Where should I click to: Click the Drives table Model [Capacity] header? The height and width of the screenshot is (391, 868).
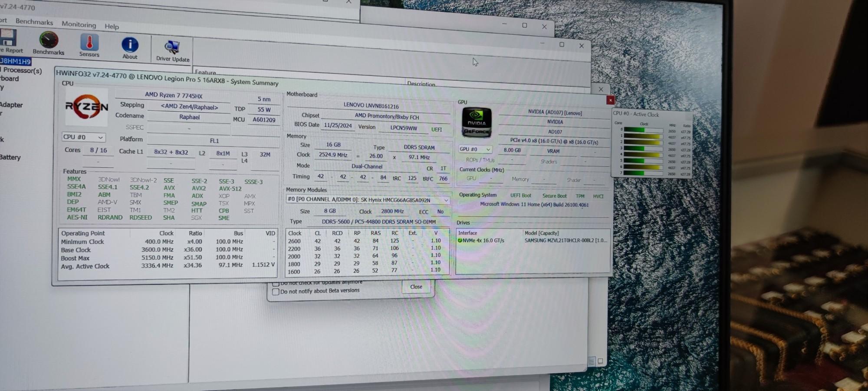pos(542,233)
